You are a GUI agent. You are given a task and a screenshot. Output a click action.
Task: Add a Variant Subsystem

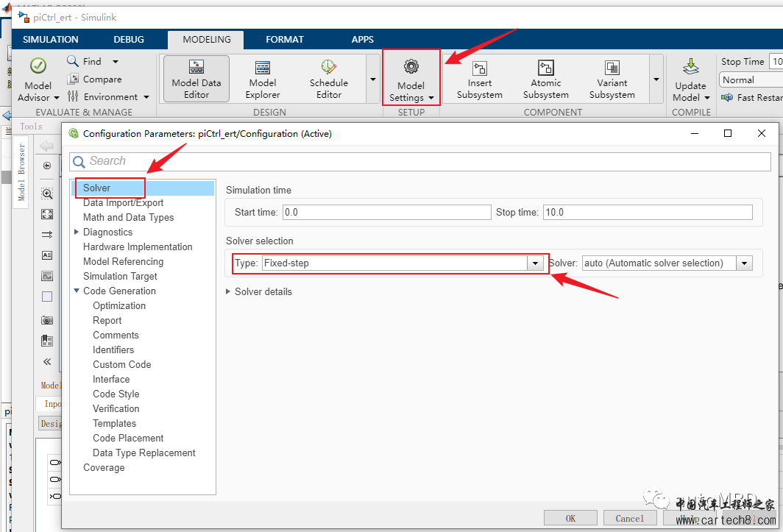pos(612,79)
